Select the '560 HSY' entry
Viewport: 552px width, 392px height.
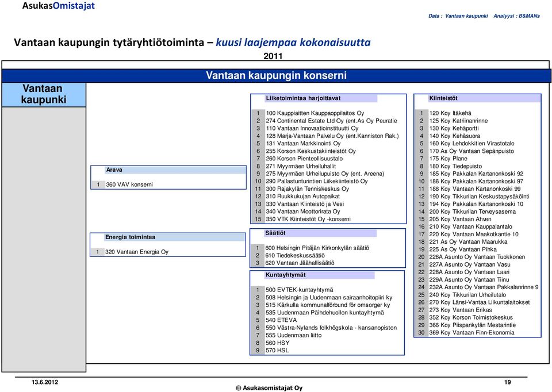(x=277, y=343)
